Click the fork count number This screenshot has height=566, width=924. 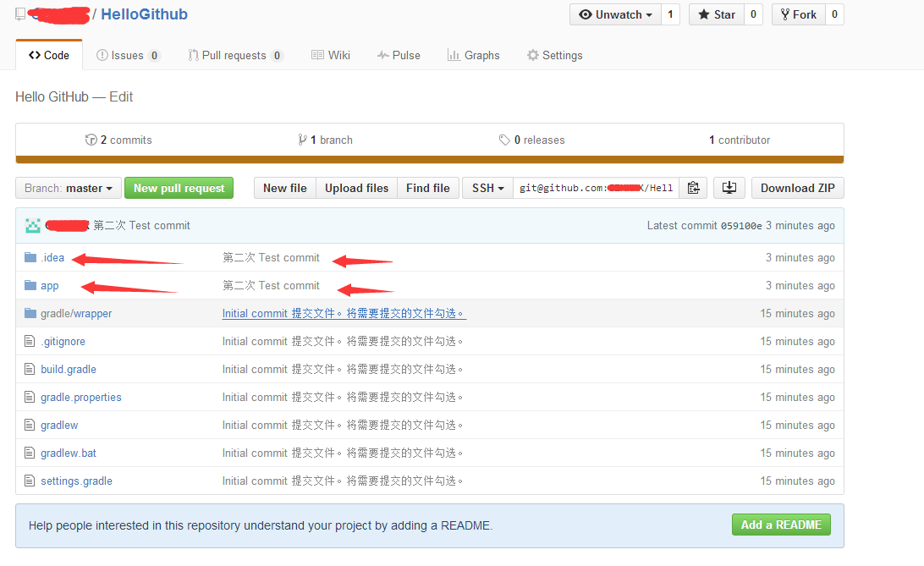pyautogui.click(x=834, y=14)
